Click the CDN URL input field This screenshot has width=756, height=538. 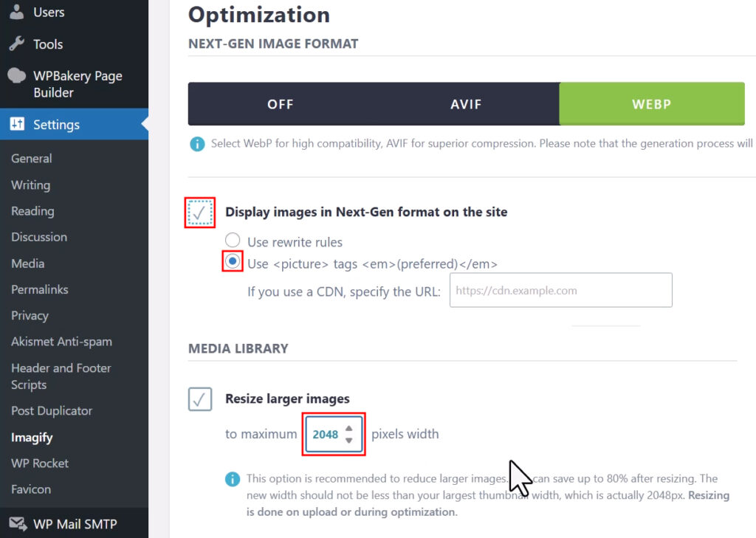[x=560, y=290]
